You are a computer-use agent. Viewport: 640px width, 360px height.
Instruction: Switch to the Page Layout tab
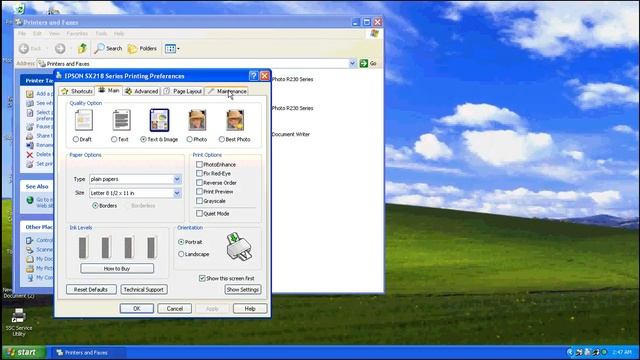tap(183, 91)
